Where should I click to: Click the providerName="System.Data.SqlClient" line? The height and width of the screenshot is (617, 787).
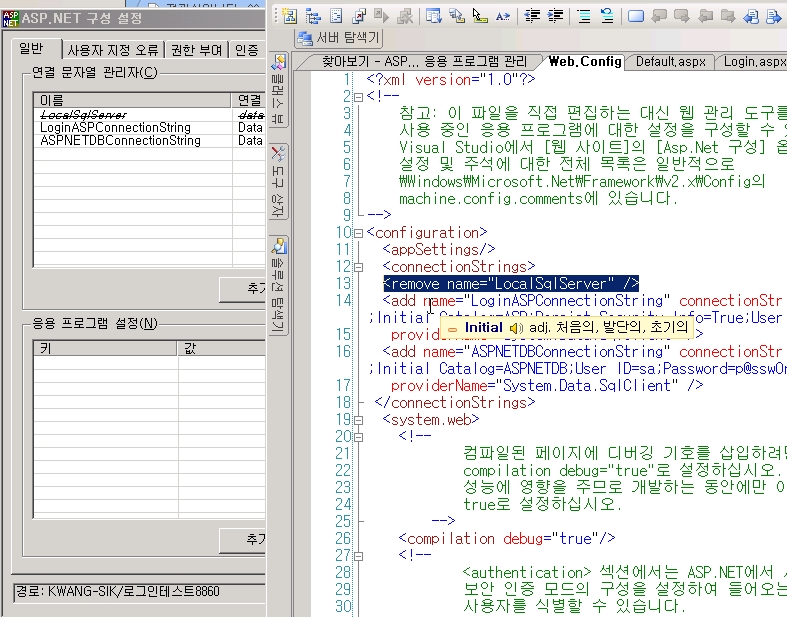coord(547,386)
